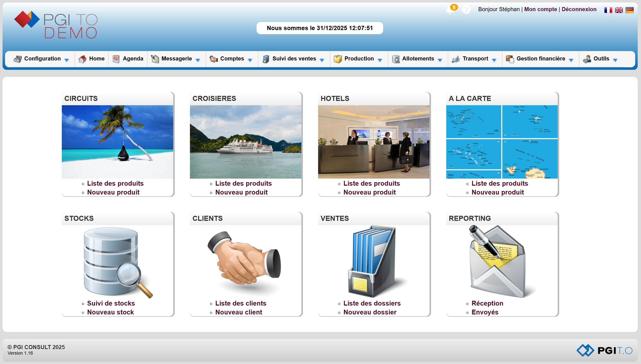Open the Outils menu dropdown
The image size is (641, 364).
point(615,60)
